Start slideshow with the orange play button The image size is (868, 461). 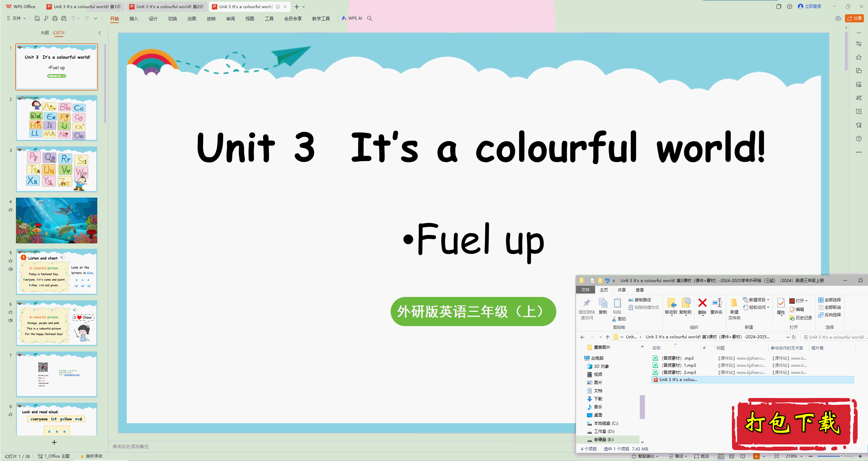(x=756, y=456)
